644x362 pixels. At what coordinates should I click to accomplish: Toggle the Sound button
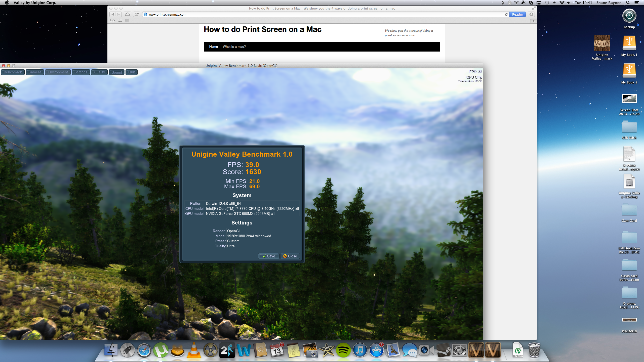[117, 72]
